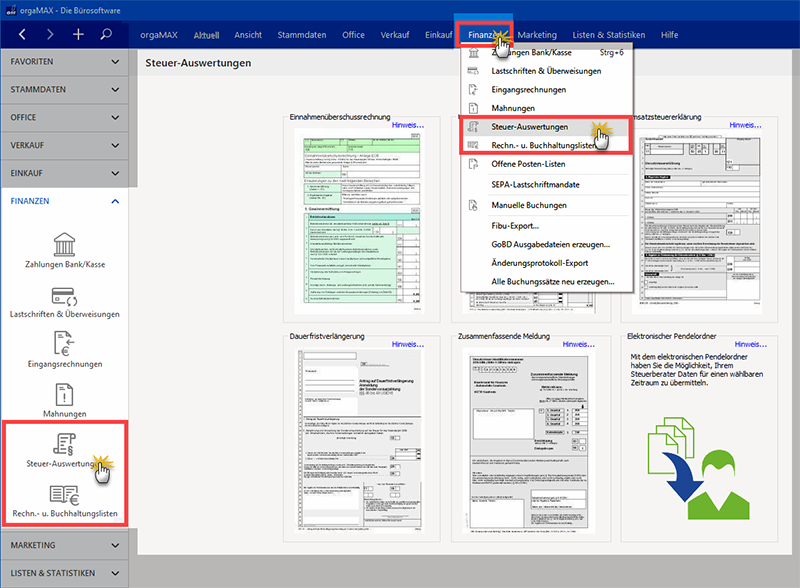
Task: Open Zusammenfassende Meldung form thumbnail
Action: tap(529, 440)
